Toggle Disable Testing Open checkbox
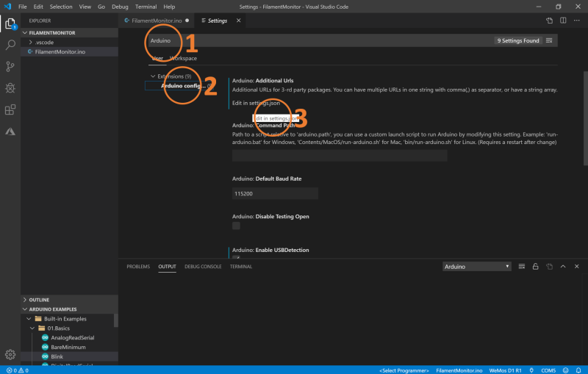588x374 pixels. (236, 226)
